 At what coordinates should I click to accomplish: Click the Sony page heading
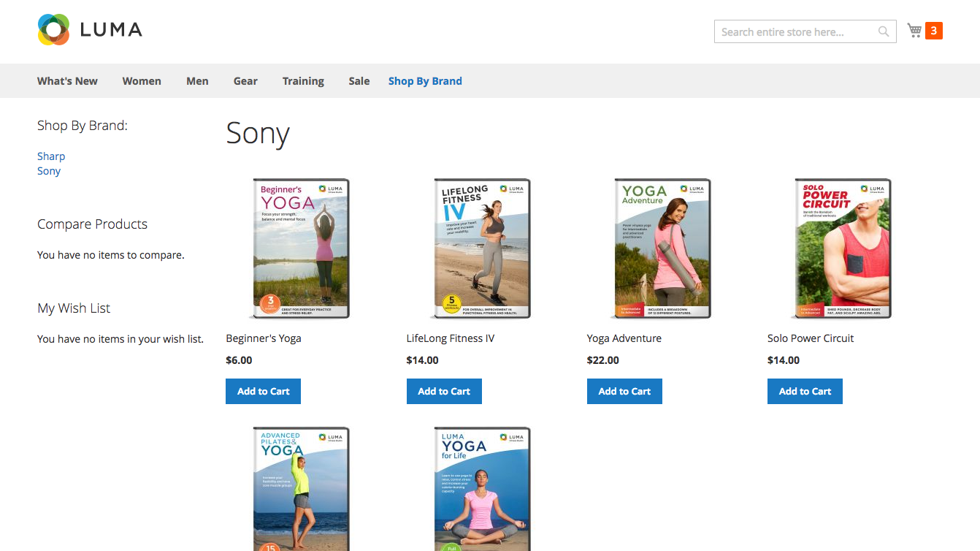click(258, 134)
